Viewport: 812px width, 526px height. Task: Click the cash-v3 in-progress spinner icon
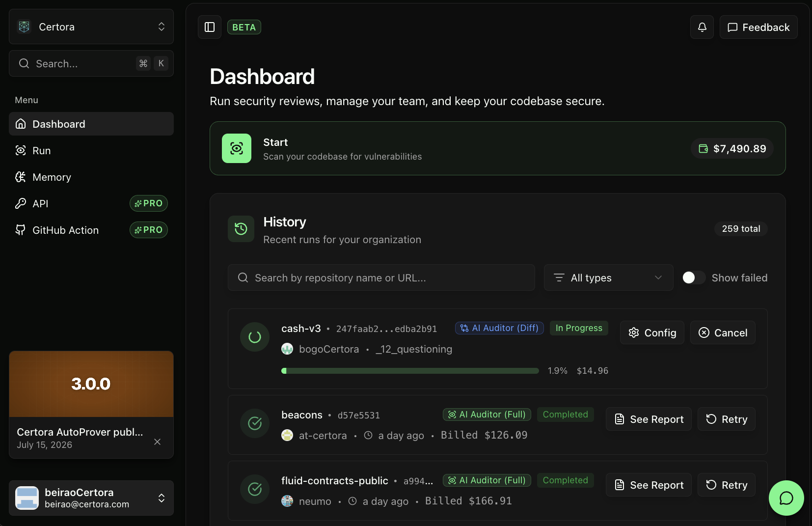[255, 337]
